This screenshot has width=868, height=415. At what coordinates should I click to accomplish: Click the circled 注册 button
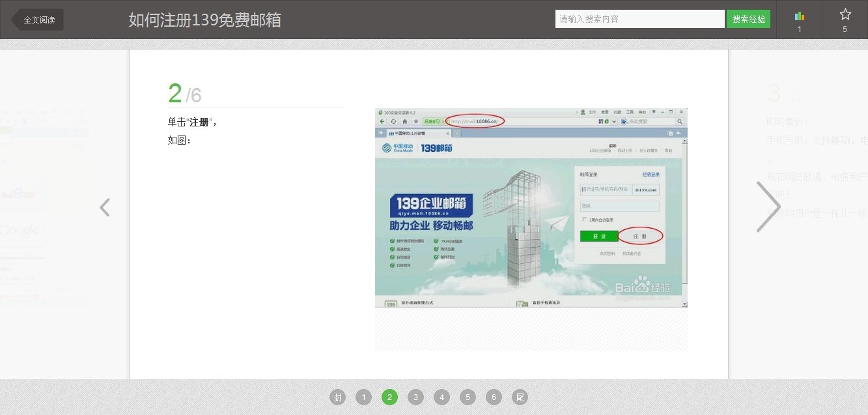pyautogui.click(x=639, y=236)
